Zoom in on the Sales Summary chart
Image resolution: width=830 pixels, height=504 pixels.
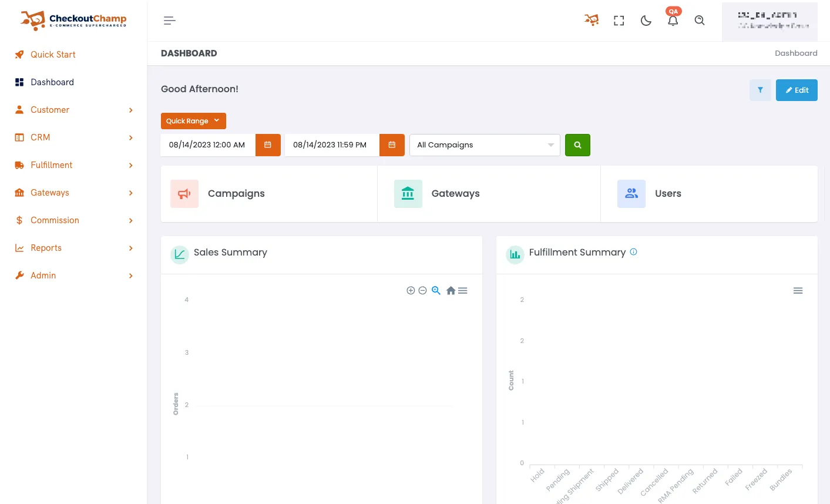(x=411, y=290)
